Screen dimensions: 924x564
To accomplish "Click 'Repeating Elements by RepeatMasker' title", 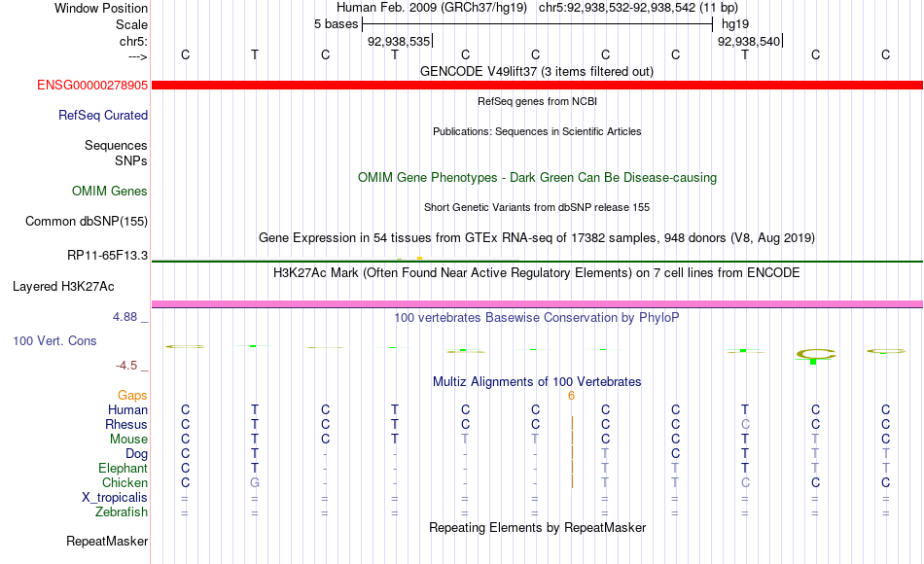I will pos(537,527).
